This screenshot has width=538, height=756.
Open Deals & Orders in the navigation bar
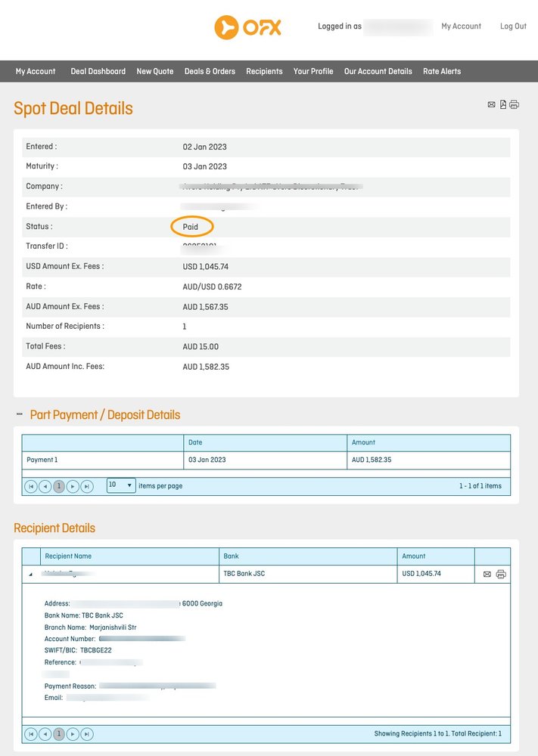(x=210, y=71)
